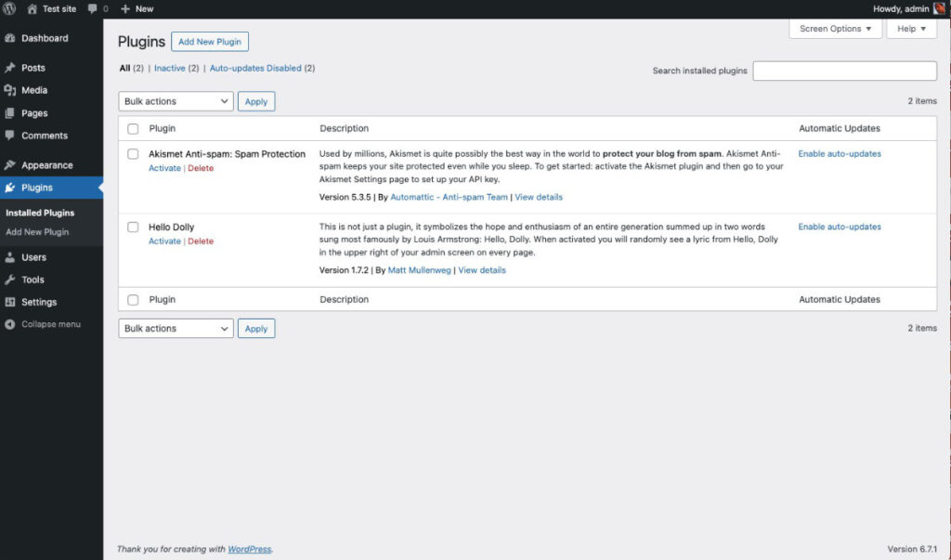This screenshot has height=560, width=951.
Task: Delete the Hello Dolly plugin
Action: pos(201,241)
